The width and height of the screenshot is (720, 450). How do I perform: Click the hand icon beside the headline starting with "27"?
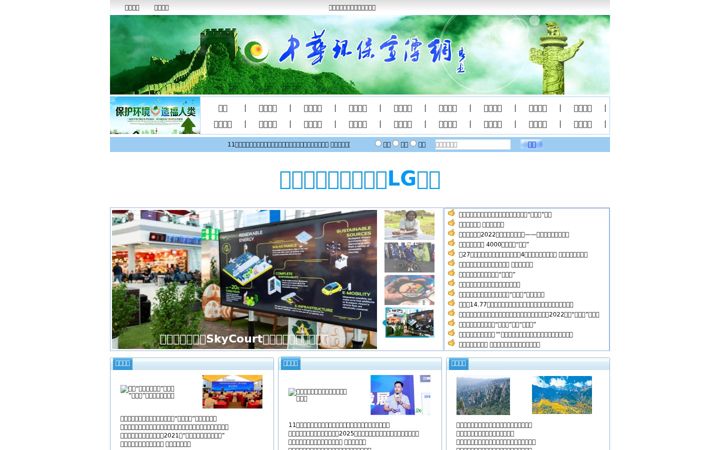[x=451, y=253]
